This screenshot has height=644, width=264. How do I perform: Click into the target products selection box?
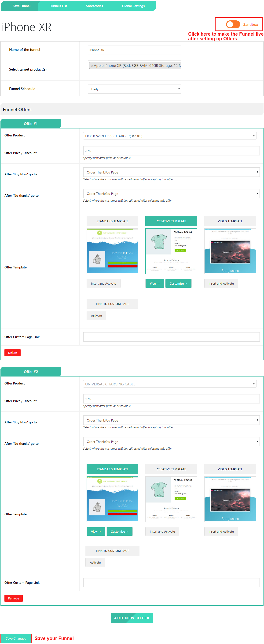[134, 69]
